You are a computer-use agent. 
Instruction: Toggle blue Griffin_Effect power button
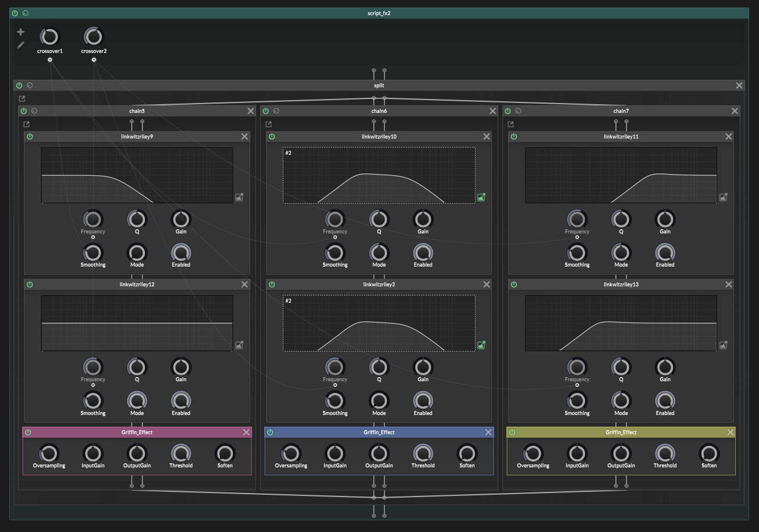270,432
